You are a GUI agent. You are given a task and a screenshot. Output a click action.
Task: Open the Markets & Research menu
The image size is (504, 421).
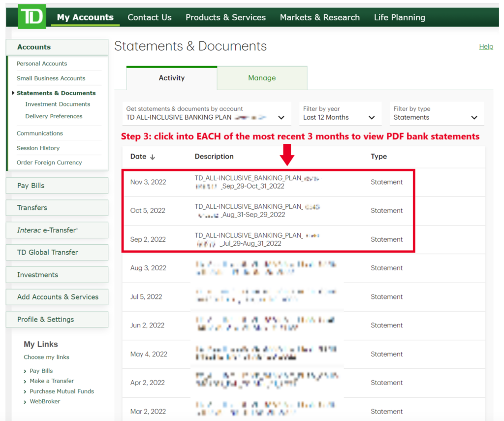(x=319, y=17)
